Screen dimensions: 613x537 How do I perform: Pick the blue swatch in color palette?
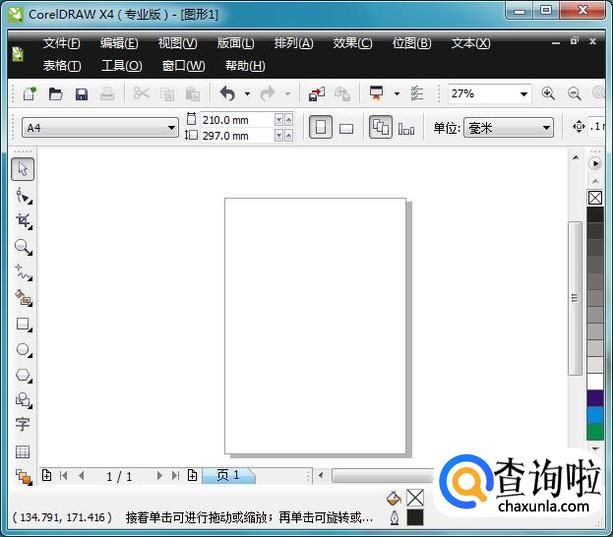[x=595, y=415]
